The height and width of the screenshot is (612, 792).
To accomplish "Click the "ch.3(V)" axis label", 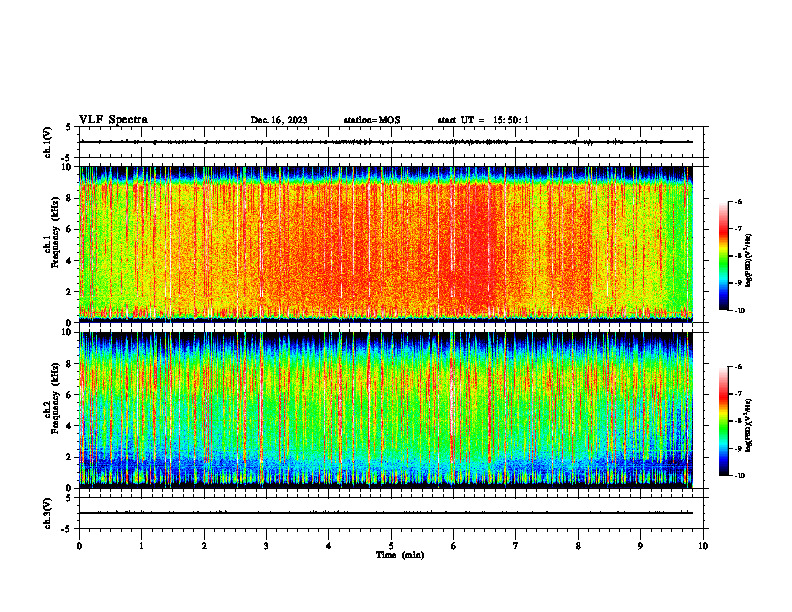I will coord(48,513).
